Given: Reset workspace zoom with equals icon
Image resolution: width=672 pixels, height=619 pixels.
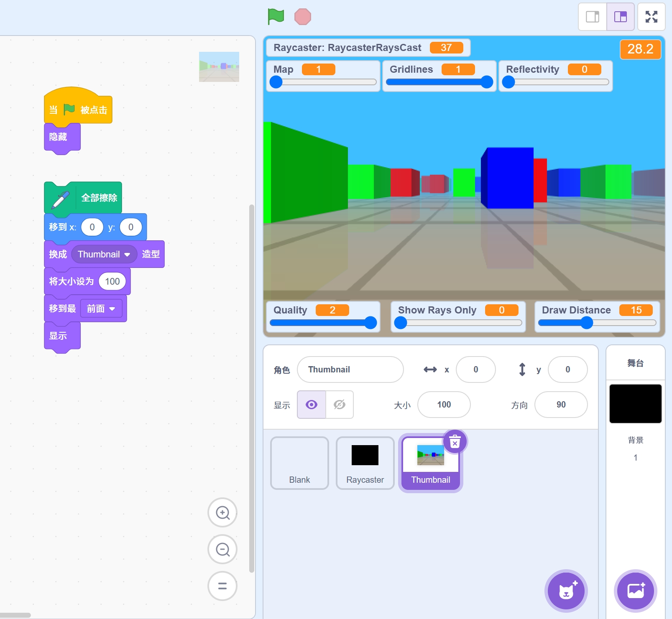Looking at the screenshot, I should 222,586.
